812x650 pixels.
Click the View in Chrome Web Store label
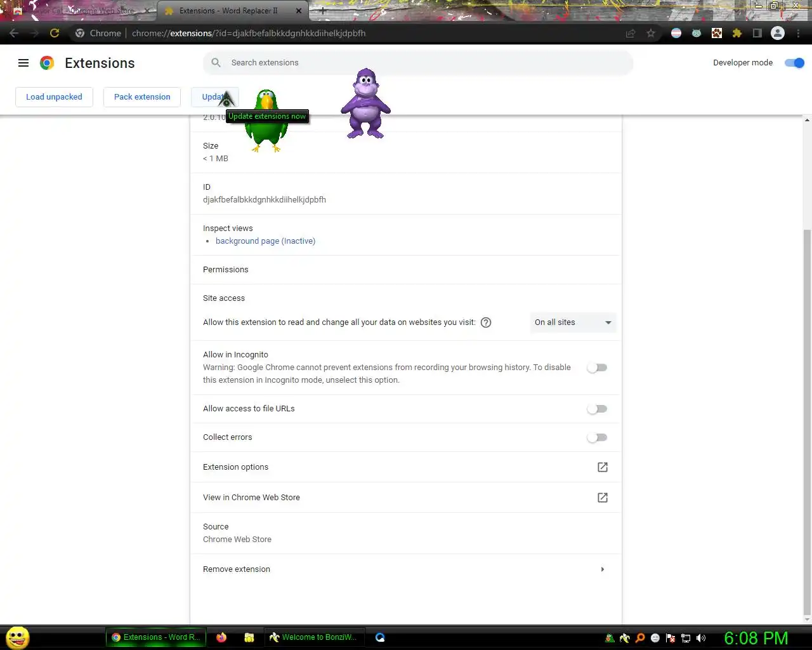[x=251, y=498]
